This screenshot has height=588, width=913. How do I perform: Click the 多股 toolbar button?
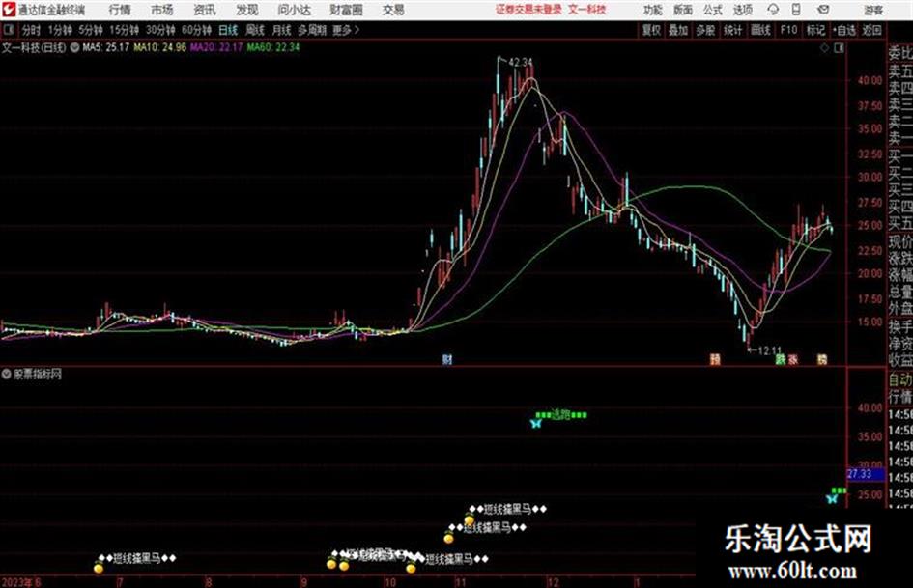(x=705, y=30)
